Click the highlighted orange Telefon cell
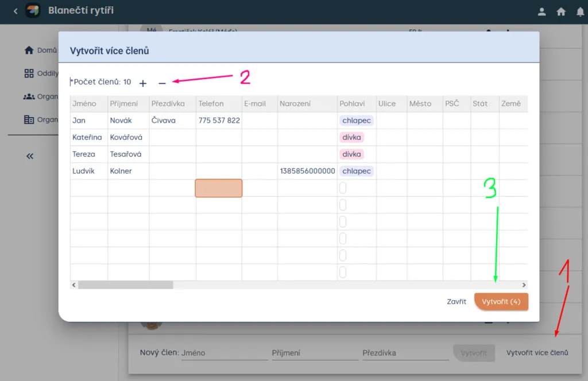 point(219,188)
